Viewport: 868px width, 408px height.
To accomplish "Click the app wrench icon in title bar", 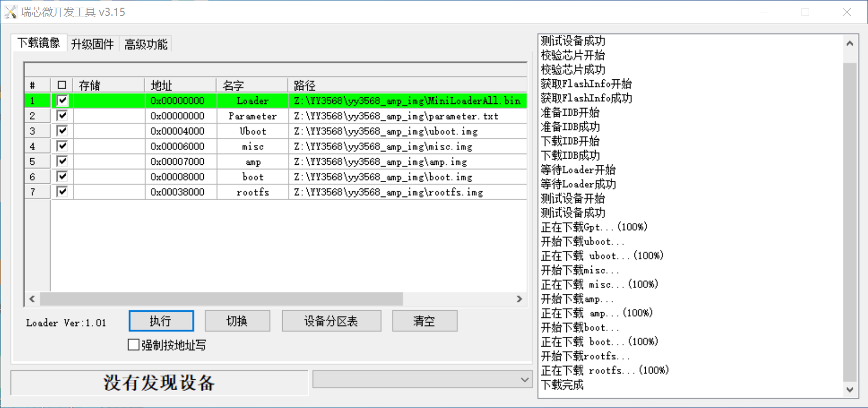I will tap(11, 12).
